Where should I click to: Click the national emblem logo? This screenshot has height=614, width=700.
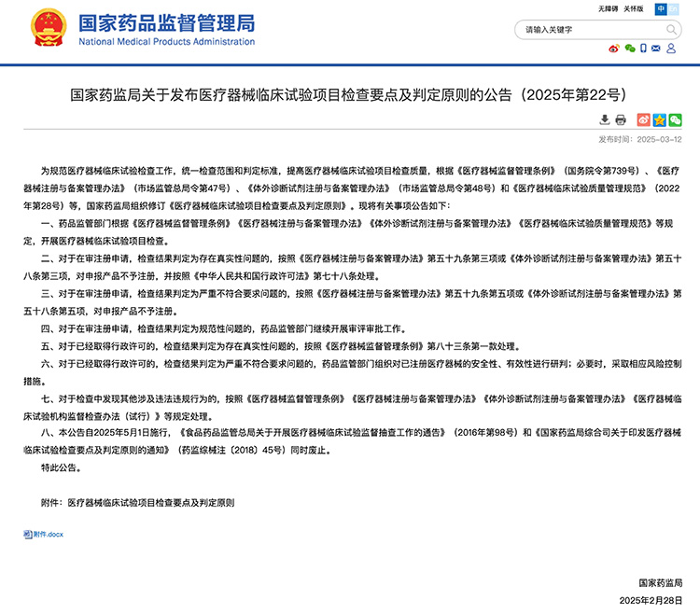pos(49,28)
